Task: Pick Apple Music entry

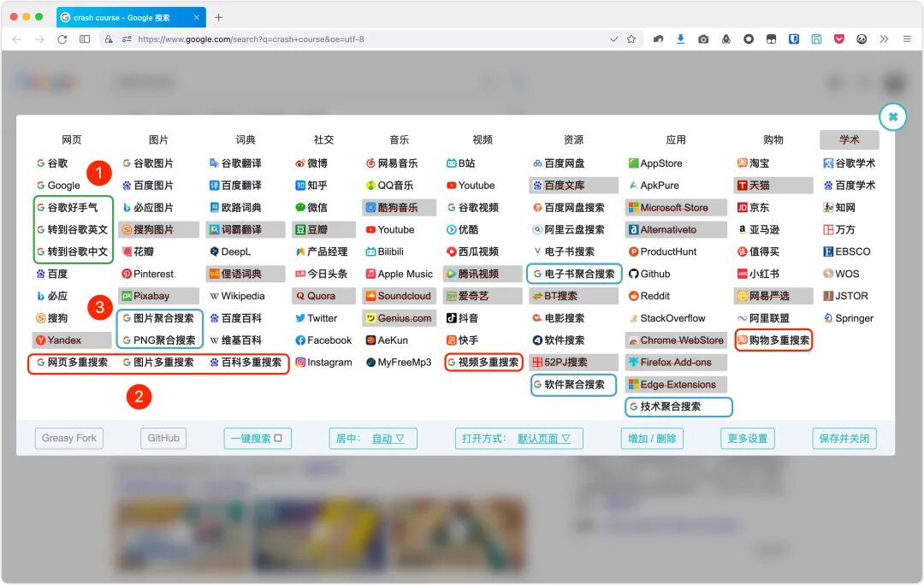Action: (x=399, y=274)
